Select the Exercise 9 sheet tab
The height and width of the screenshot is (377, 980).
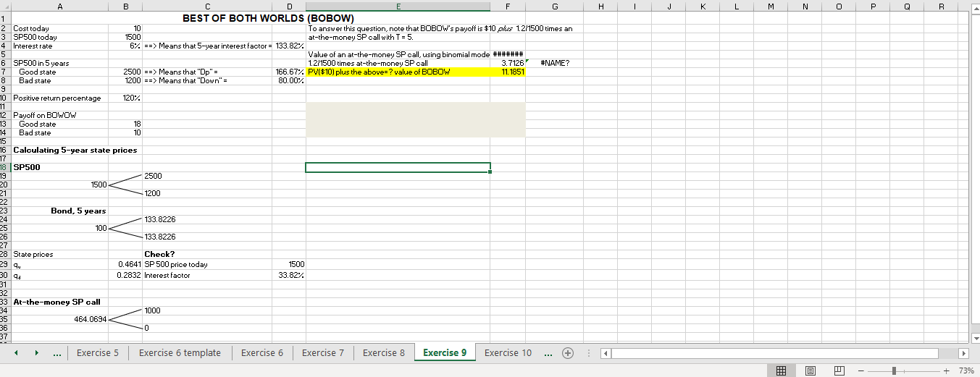[x=445, y=353]
